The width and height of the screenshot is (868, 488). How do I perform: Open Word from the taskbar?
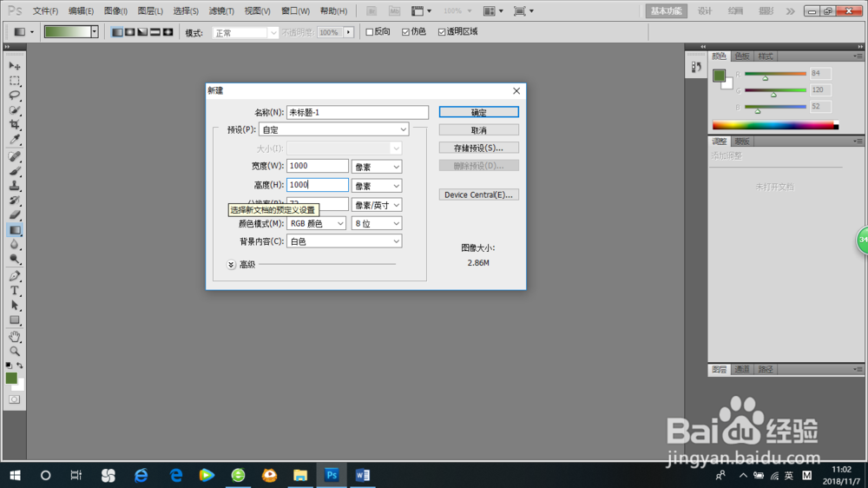[x=363, y=475]
